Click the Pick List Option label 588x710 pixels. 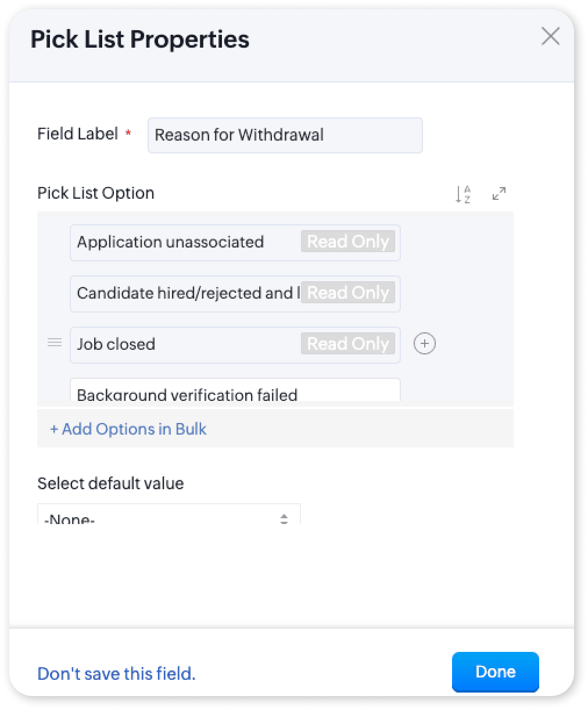96,193
